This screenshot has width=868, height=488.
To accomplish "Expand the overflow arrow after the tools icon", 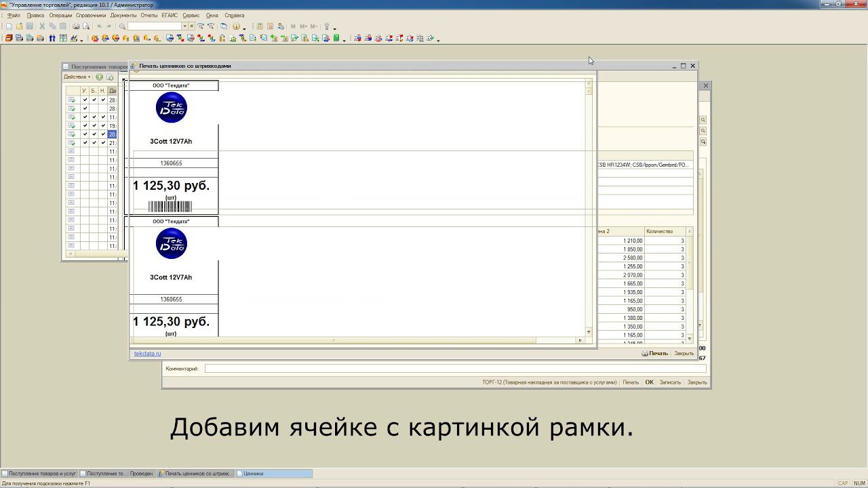I will [334, 28].
